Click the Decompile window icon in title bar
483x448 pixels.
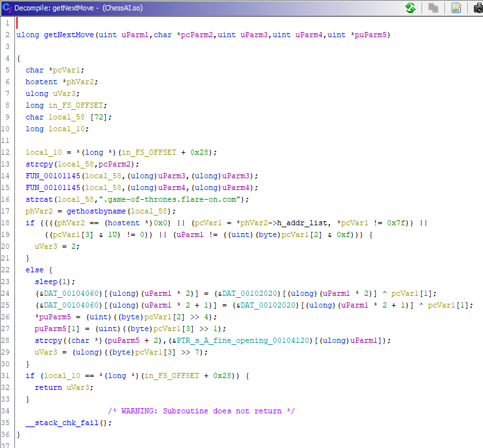tap(7, 8)
